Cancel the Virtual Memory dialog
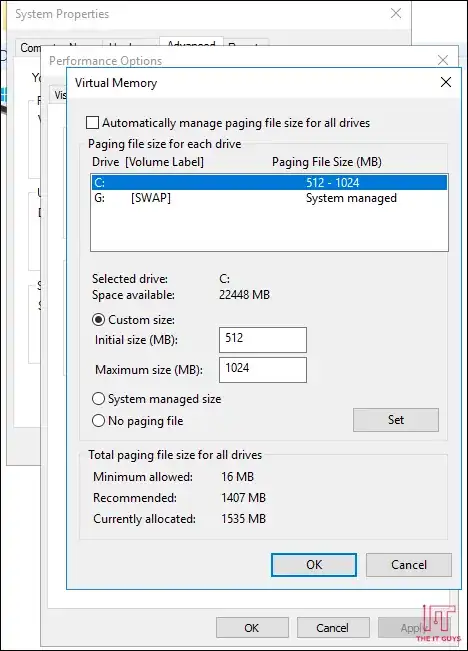The image size is (468, 651). [409, 565]
